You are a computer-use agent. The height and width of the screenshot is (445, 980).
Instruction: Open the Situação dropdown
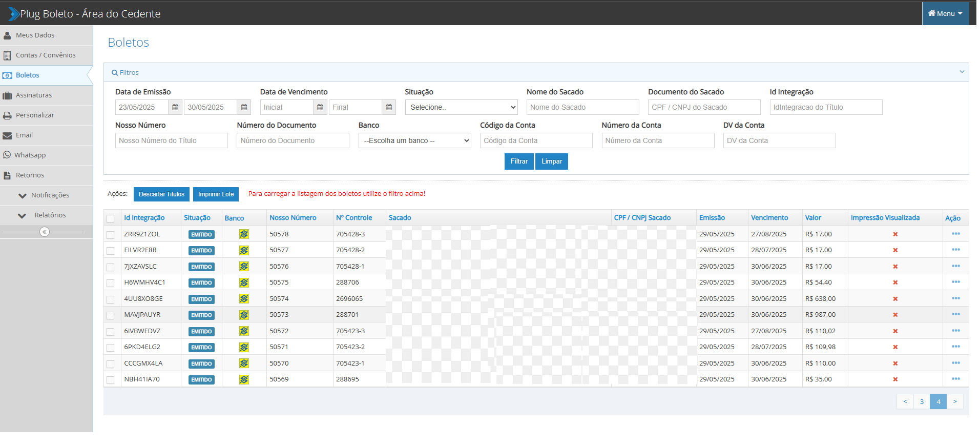pos(461,107)
